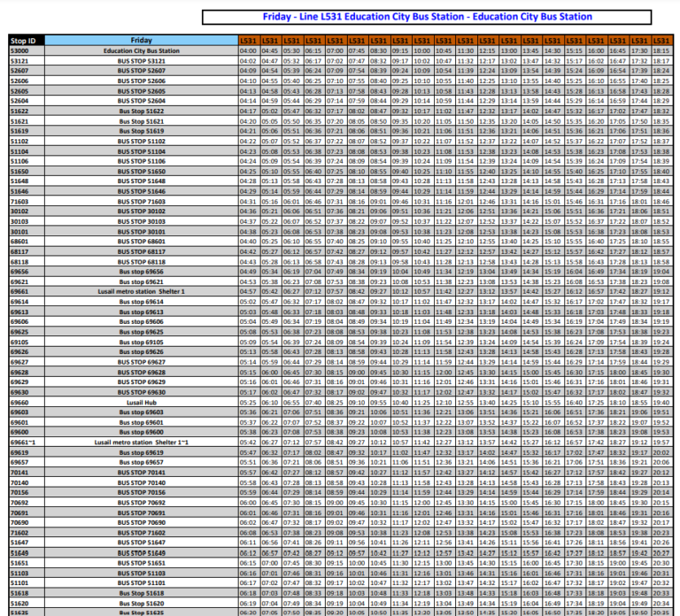Select the BUS STOP 53121 name cell

click(x=141, y=60)
